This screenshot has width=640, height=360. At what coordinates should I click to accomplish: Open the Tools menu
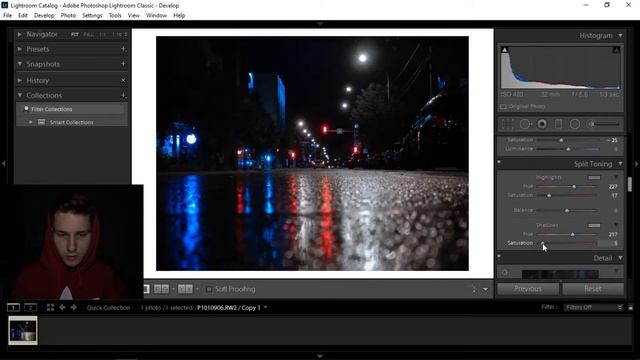[x=115, y=16]
